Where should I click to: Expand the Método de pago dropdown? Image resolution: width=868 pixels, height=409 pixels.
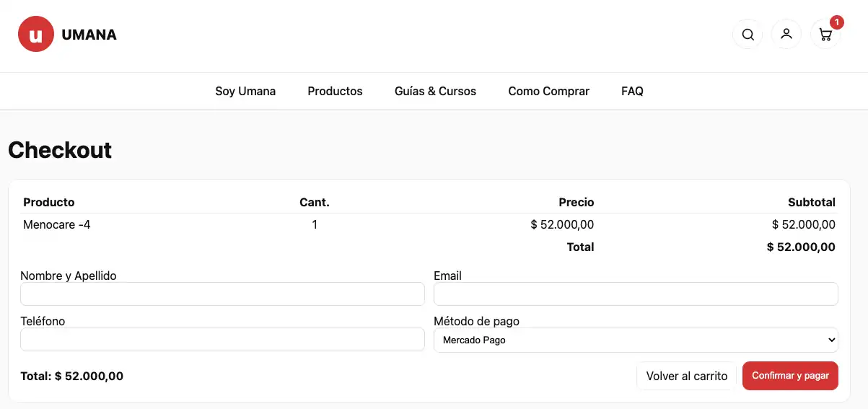click(x=635, y=340)
